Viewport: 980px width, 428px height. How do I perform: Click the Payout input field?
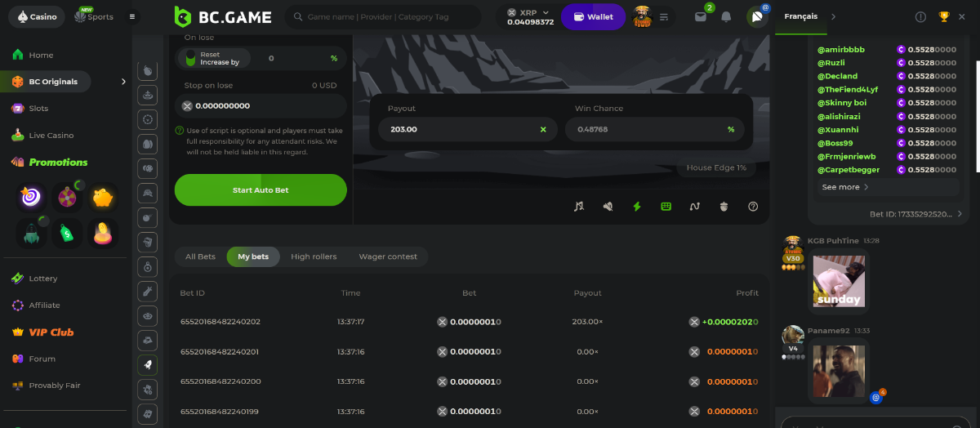457,129
